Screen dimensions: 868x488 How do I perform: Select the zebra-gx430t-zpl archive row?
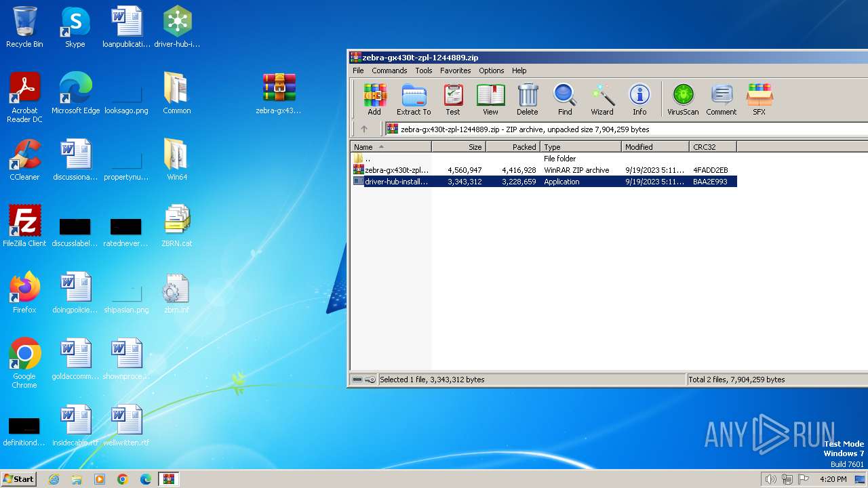tap(544, 170)
